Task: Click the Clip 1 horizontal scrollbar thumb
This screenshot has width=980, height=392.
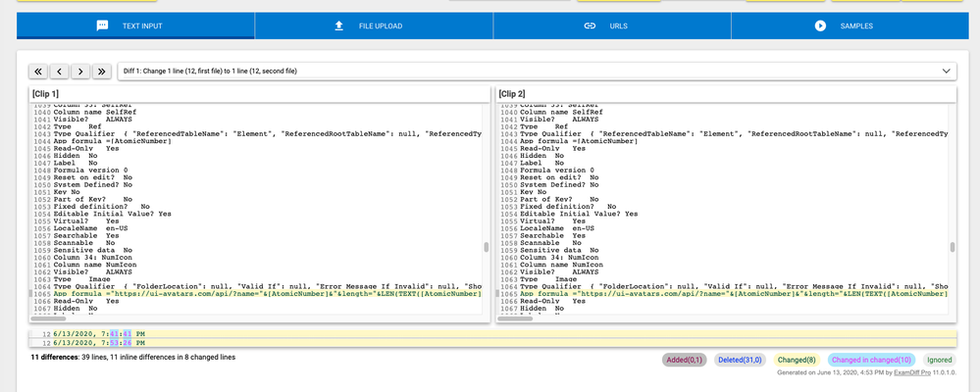Action: coord(50,318)
